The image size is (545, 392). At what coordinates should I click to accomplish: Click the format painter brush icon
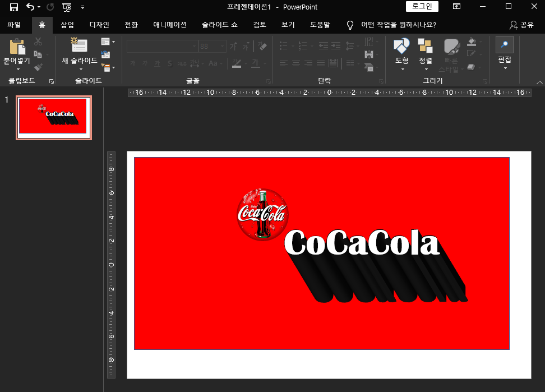pyautogui.click(x=38, y=67)
